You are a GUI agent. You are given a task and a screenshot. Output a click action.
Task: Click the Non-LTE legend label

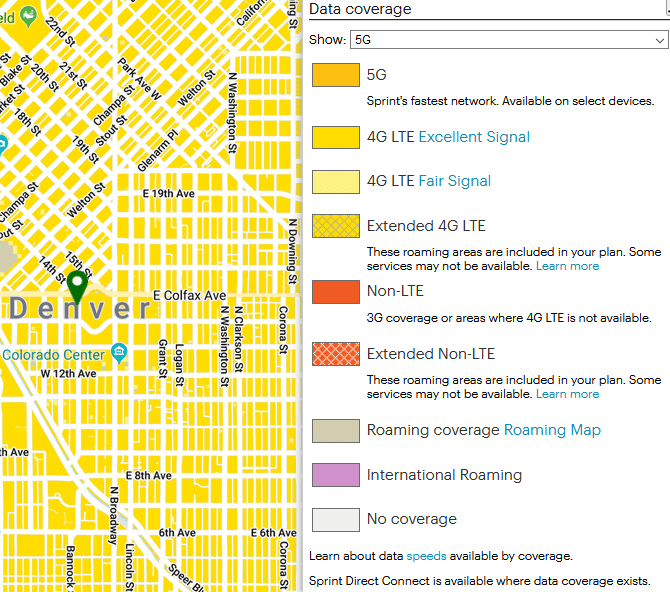(395, 291)
